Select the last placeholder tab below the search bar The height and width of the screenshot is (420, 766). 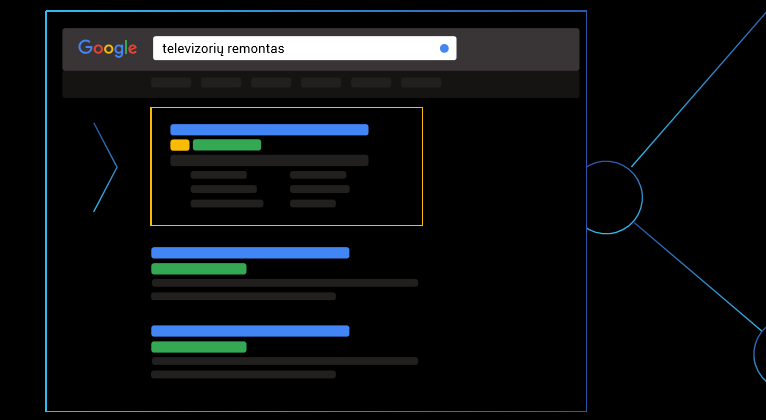click(x=421, y=83)
